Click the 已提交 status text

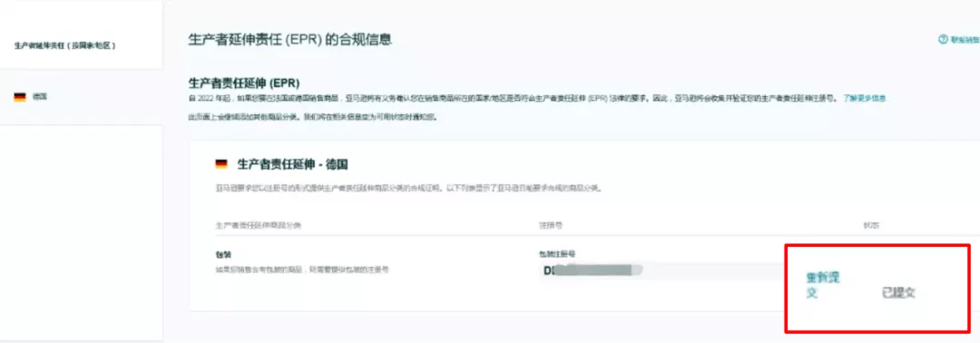(898, 292)
